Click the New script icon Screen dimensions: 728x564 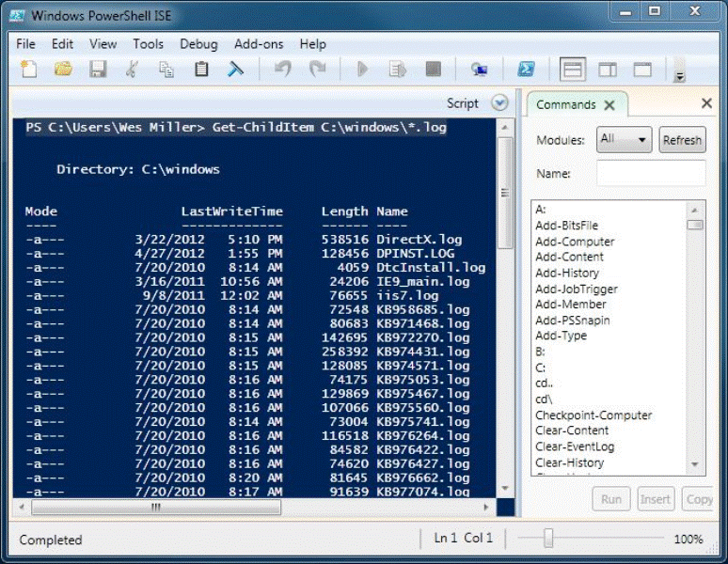pos(29,70)
